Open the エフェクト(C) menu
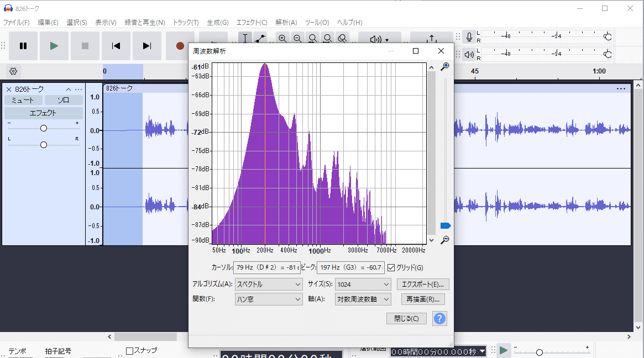644x358 pixels. tap(252, 23)
